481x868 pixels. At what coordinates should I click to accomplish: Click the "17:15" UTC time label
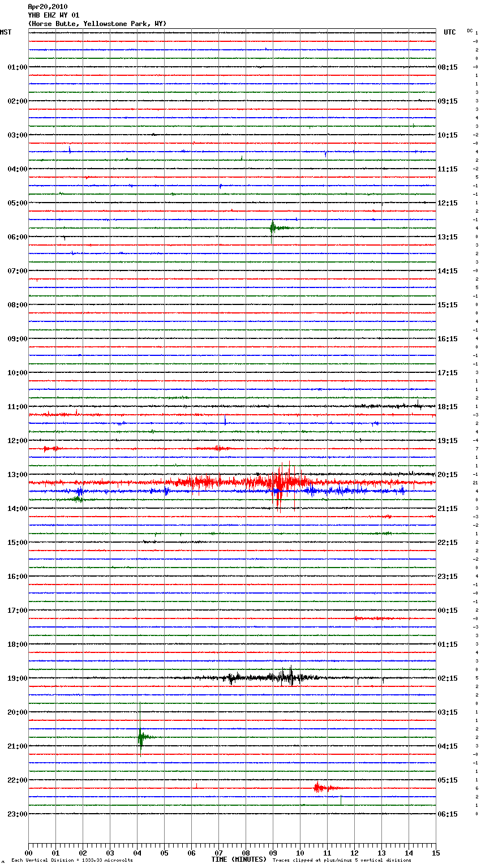[x=448, y=373]
